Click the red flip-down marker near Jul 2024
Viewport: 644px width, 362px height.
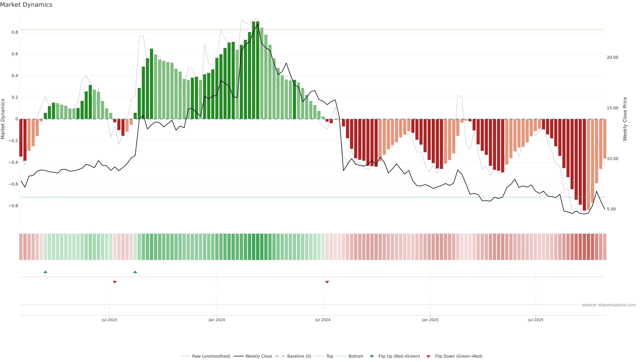point(327,282)
